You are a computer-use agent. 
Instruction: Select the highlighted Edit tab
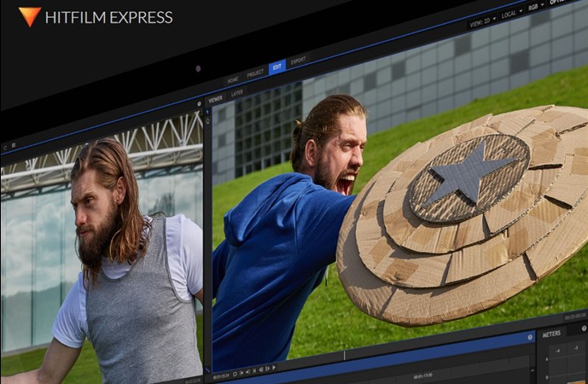pos(277,67)
